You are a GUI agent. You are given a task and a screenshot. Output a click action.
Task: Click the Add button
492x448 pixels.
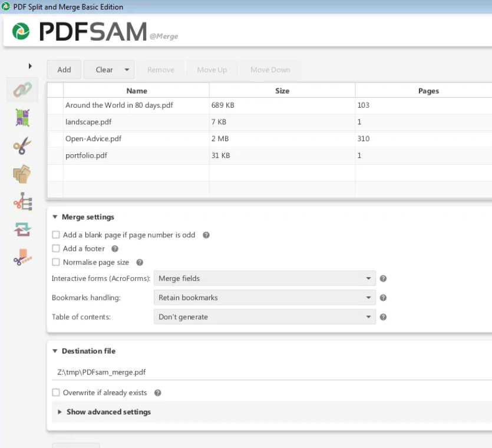pyautogui.click(x=63, y=69)
